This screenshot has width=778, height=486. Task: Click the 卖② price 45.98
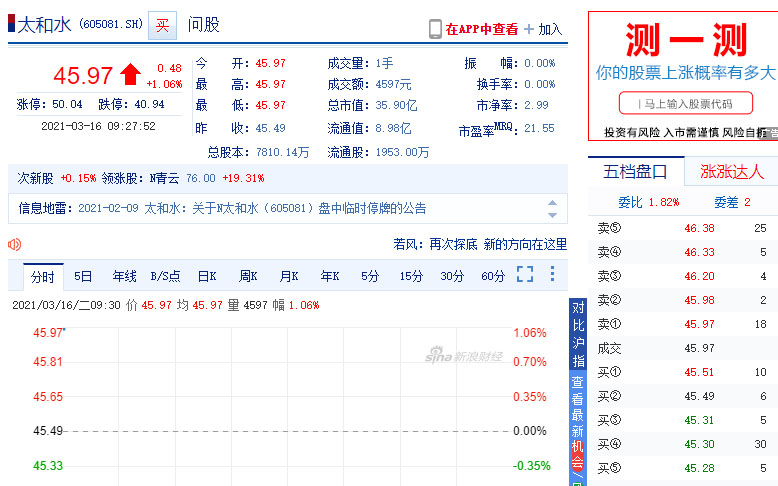pyautogui.click(x=700, y=300)
